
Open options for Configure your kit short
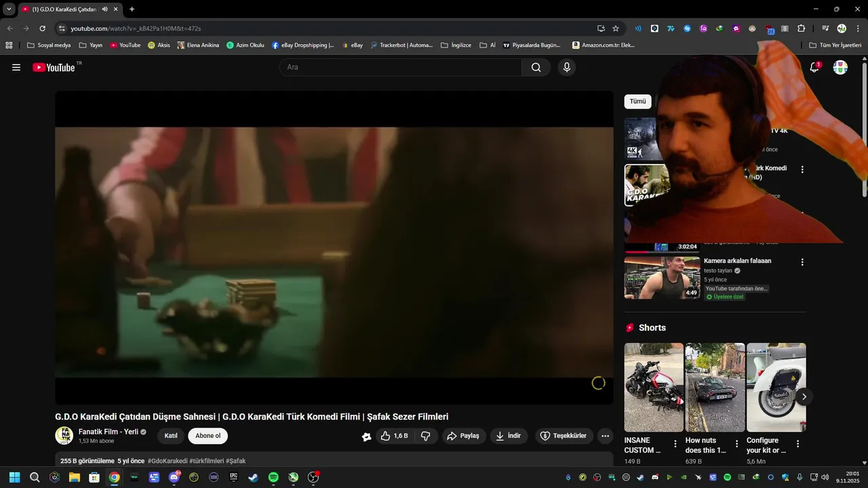(x=797, y=444)
